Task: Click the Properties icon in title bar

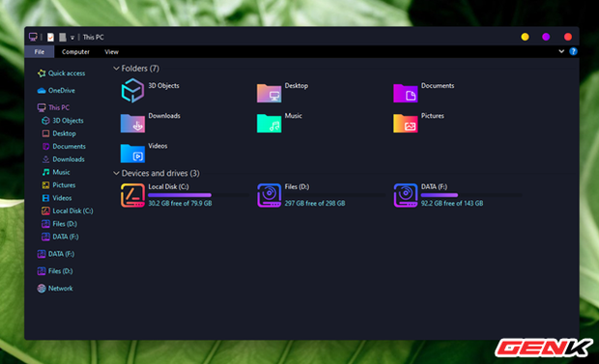Action: click(50, 37)
